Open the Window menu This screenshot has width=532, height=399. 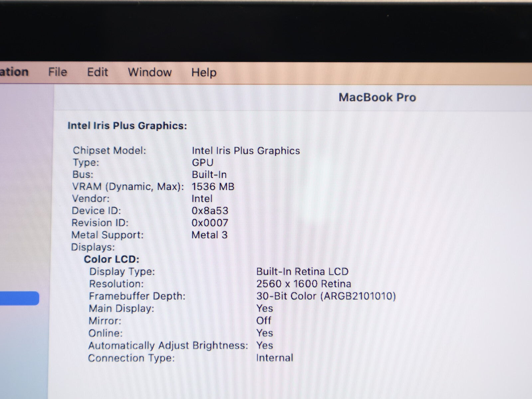[150, 72]
